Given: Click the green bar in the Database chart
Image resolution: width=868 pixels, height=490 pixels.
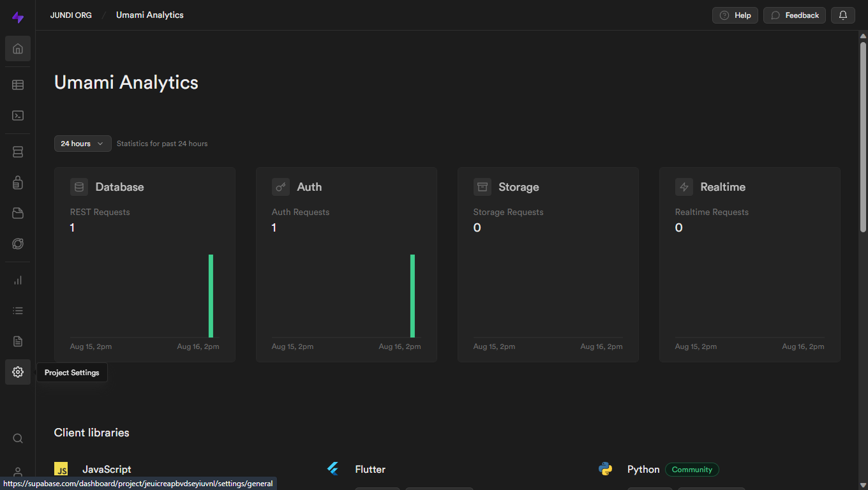Looking at the screenshot, I should [211, 296].
